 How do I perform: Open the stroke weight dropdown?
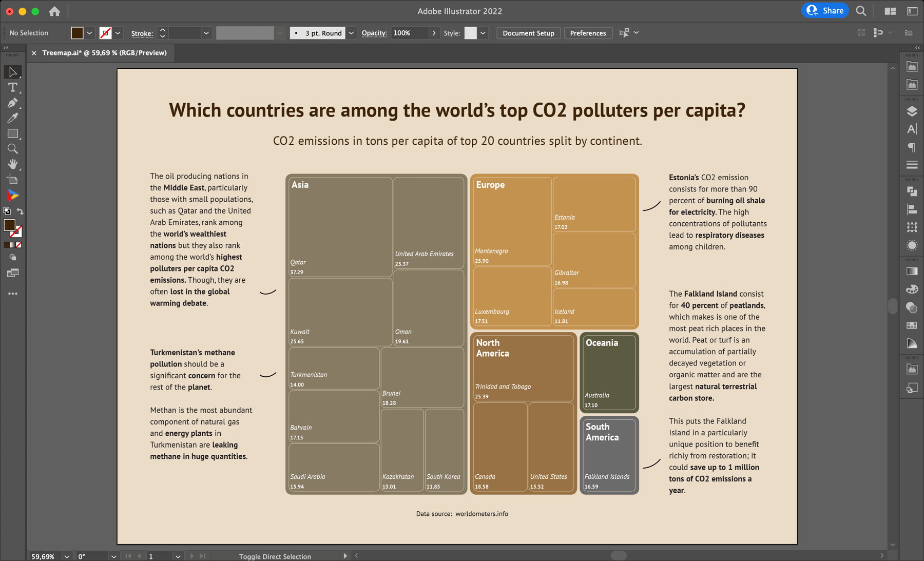coord(206,33)
